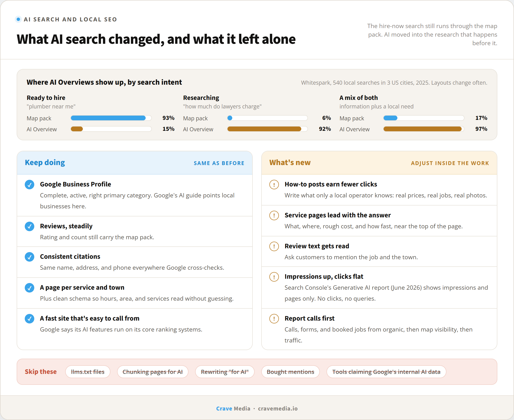Click the mix of both AI Overview 97% bar

coord(424,129)
